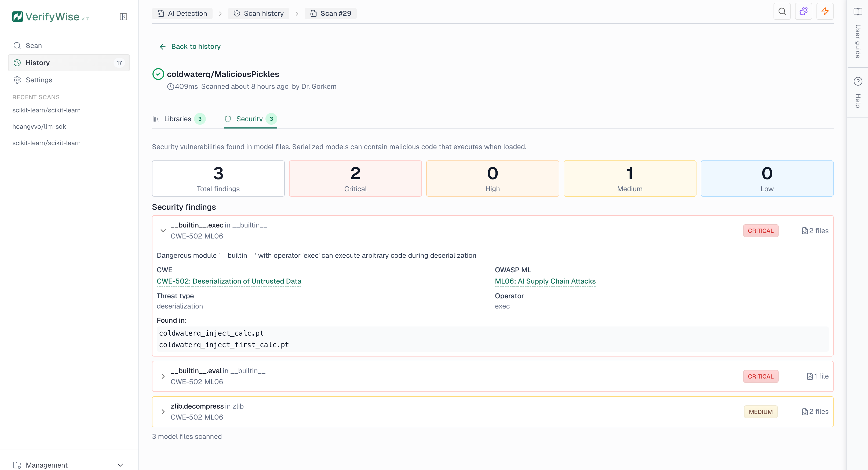The height and width of the screenshot is (470, 868).
Task: Open the Scan page from the sidebar
Action: (34, 45)
